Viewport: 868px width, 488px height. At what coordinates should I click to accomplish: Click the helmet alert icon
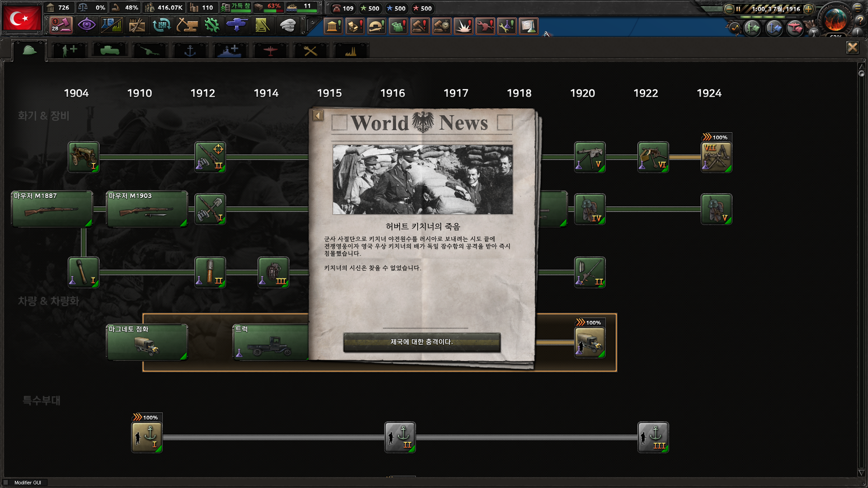(377, 26)
